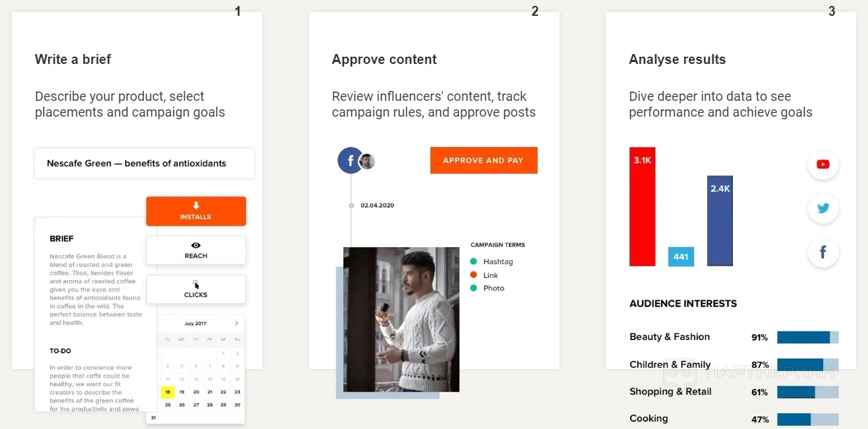Click the Facebook avatar above timeline

click(x=350, y=160)
